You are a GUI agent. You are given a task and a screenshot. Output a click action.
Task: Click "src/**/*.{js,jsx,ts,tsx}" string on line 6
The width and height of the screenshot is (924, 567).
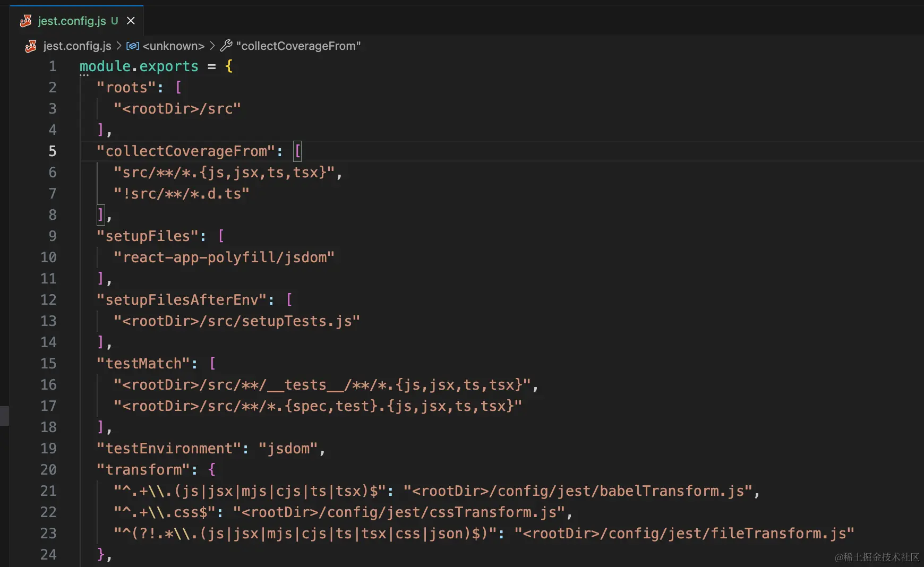coord(224,173)
